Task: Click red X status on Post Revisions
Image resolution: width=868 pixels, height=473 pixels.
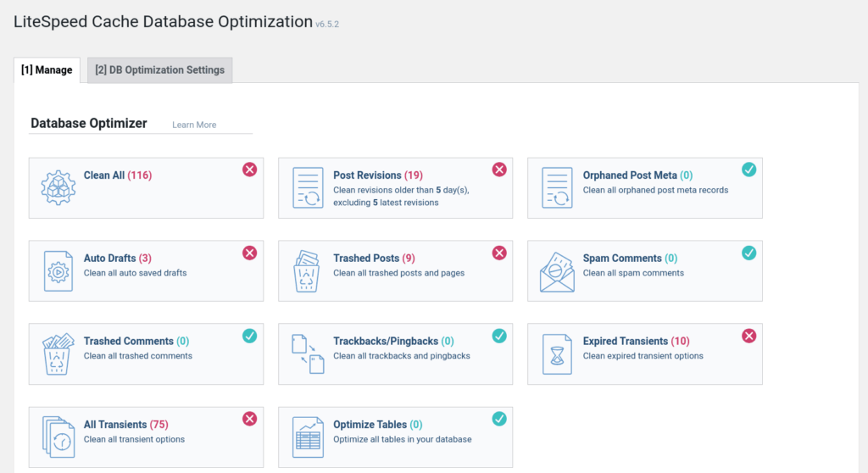Action: (499, 170)
